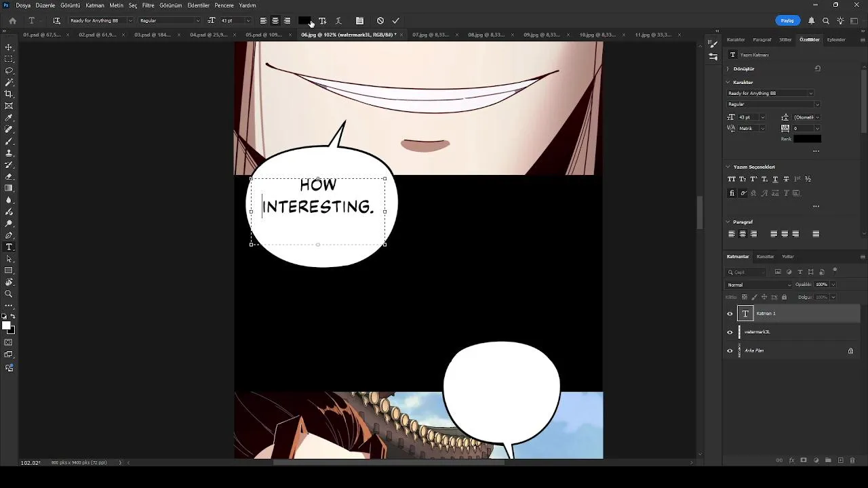Select the Move tool
The image size is (868, 488).
9,47
